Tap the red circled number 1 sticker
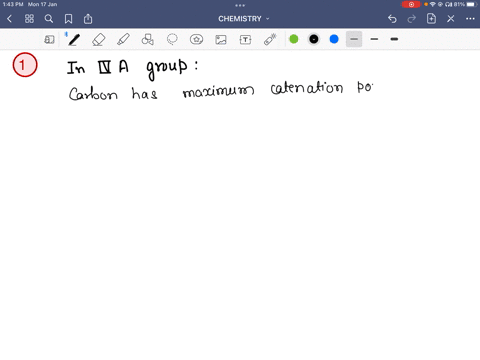This screenshot has width=480, height=360. point(25,65)
